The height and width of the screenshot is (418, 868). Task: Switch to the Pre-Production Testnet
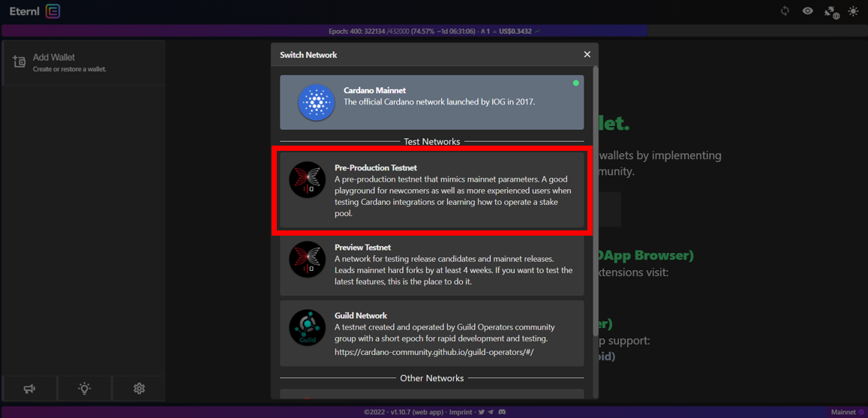click(x=431, y=191)
